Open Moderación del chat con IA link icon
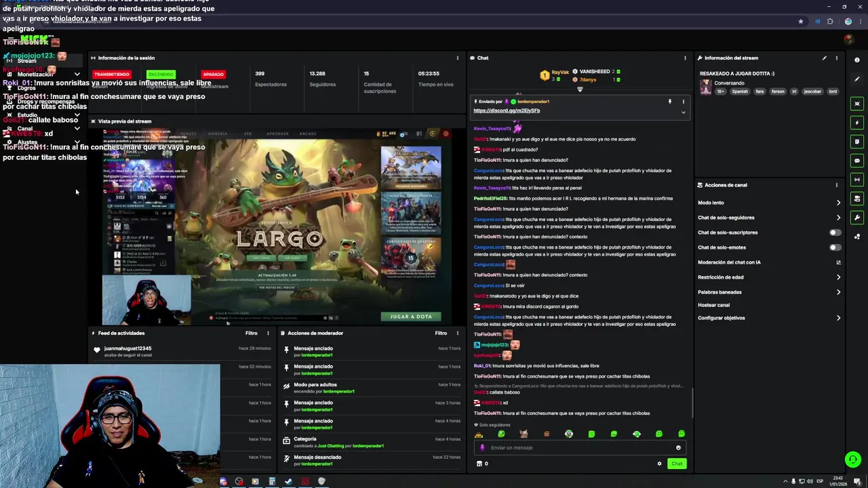This screenshot has height=488, width=868. click(x=838, y=262)
